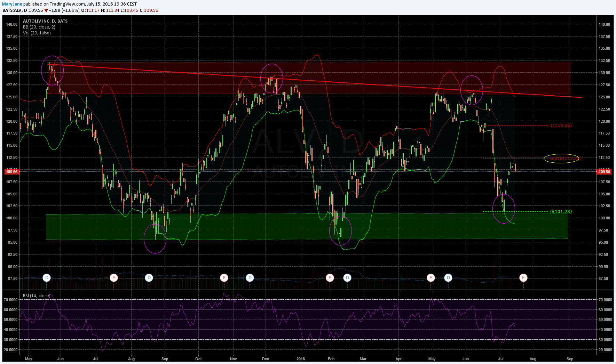Click the Fibonacci 0(101.28) level label
Image resolution: width=616 pixels, height=364 pixels.
(561, 212)
